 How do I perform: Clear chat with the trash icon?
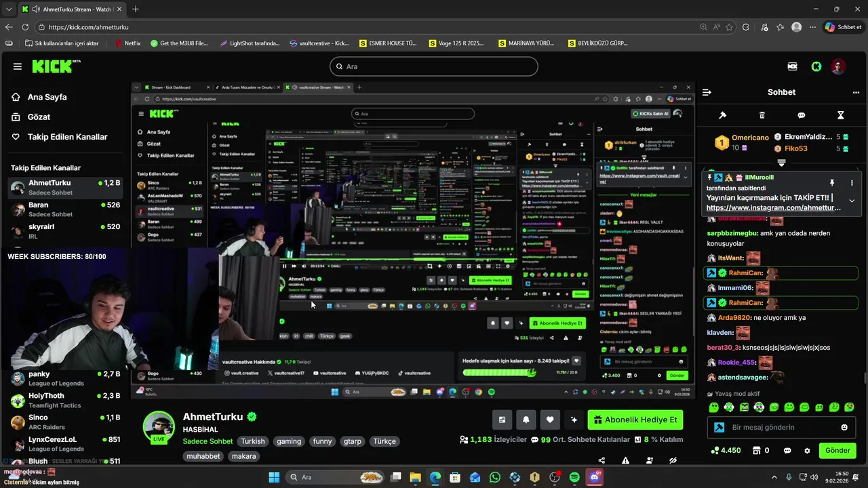pyautogui.click(x=762, y=115)
